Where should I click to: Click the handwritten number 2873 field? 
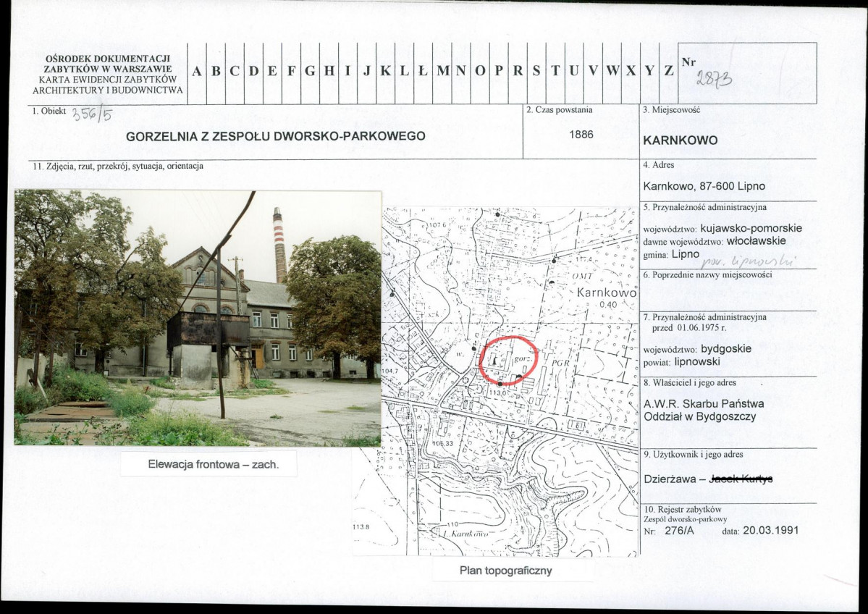pos(714,80)
